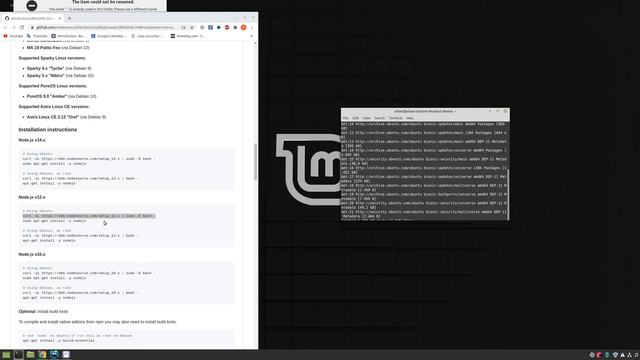Open Help menu in terminal window
This screenshot has height=360, width=640.
pyautogui.click(x=410, y=118)
